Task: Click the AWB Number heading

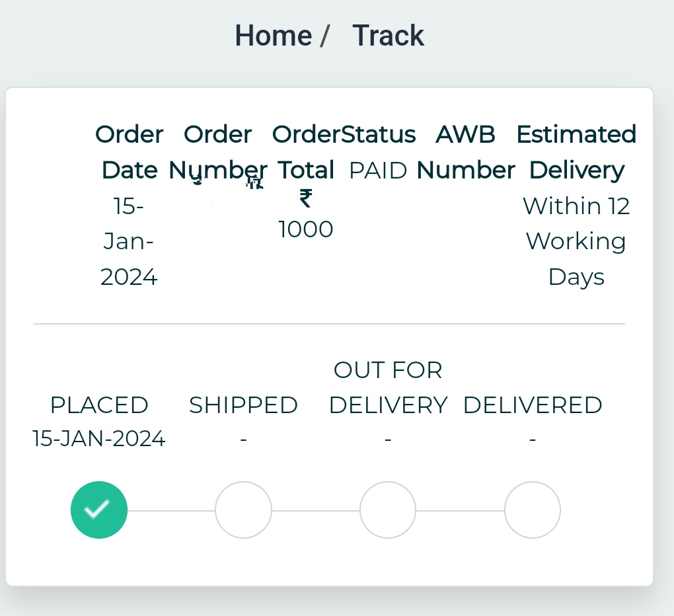Action: point(465,152)
